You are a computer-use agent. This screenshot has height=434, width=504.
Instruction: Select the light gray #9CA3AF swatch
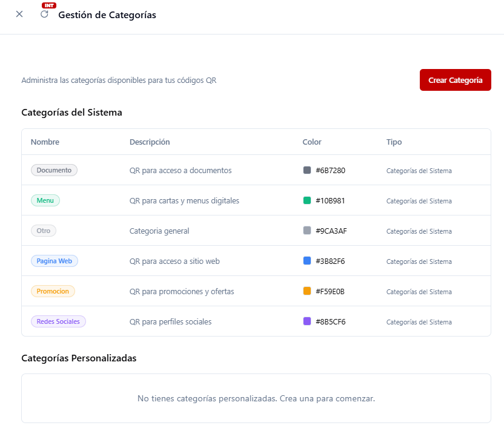[x=307, y=231]
